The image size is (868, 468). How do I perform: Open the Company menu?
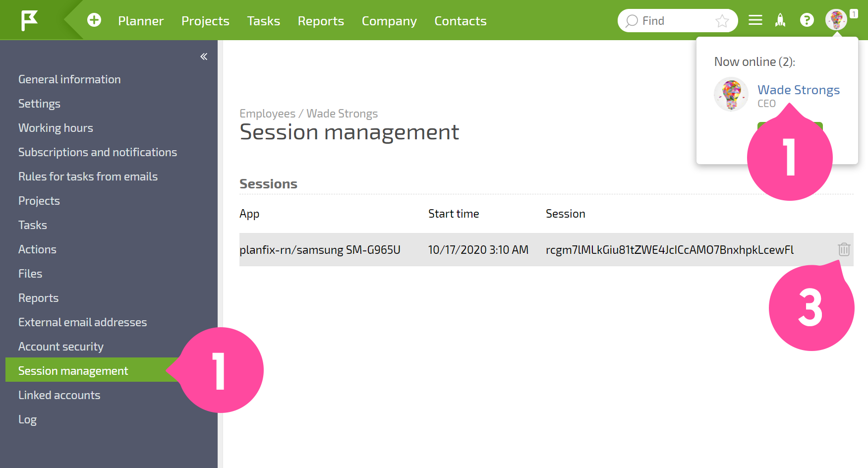coord(389,21)
